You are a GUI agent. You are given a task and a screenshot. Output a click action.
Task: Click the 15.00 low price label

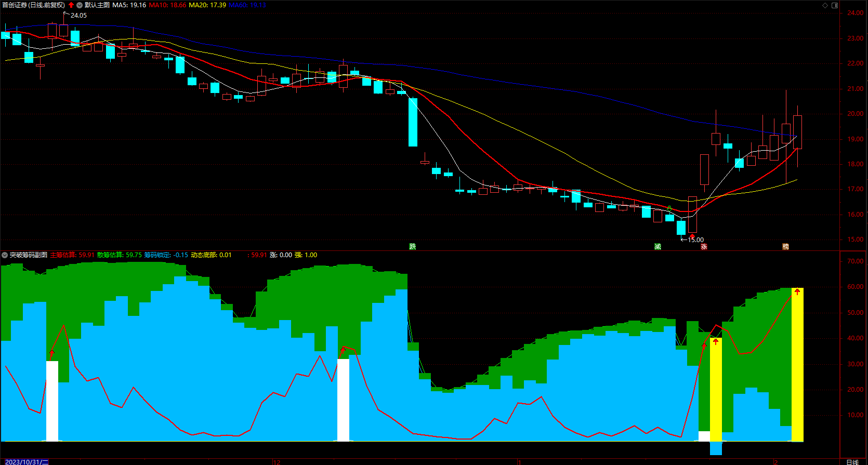click(695, 240)
